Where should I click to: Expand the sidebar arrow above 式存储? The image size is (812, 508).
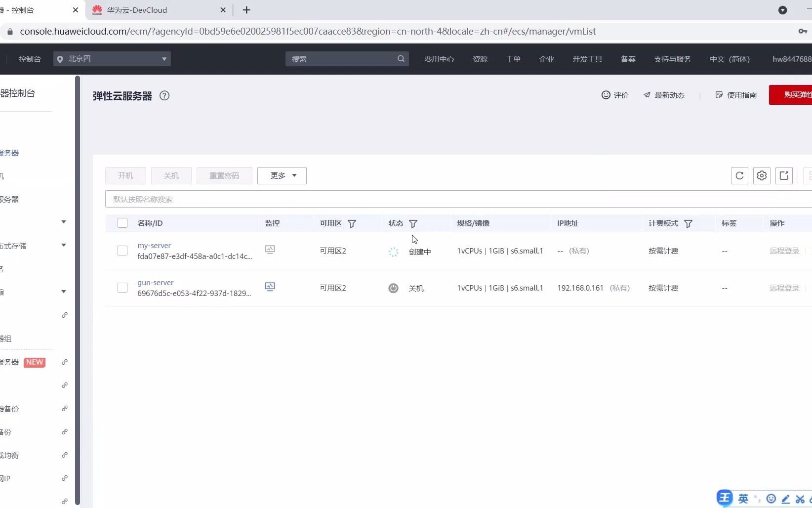pos(64,222)
